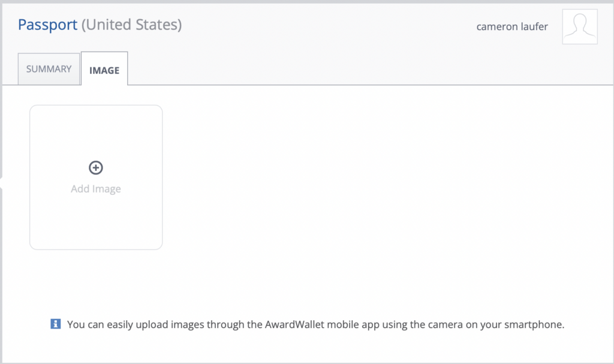The width and height of the screenshot is (614, 364).
Task: Select the empty image placeholder box
Action: [96, 177]
